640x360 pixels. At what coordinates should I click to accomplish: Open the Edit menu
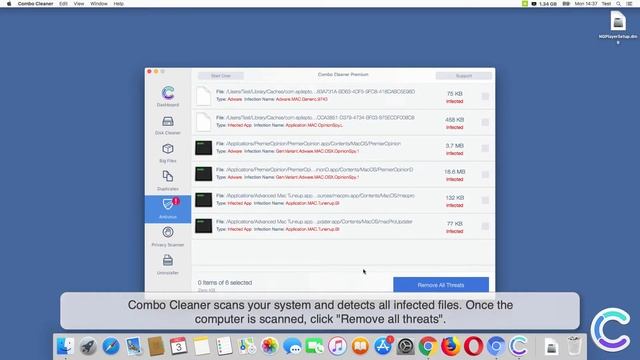click(x=63, y=4)
